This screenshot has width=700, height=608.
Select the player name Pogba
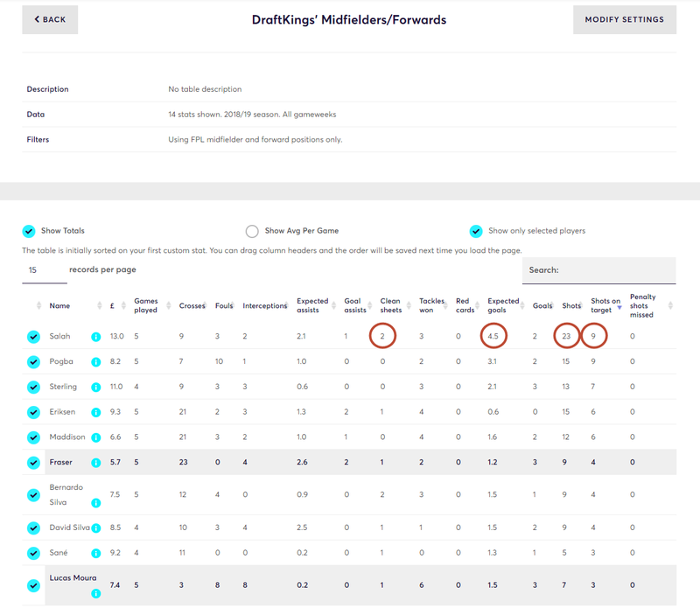click(x=61, y=361)
